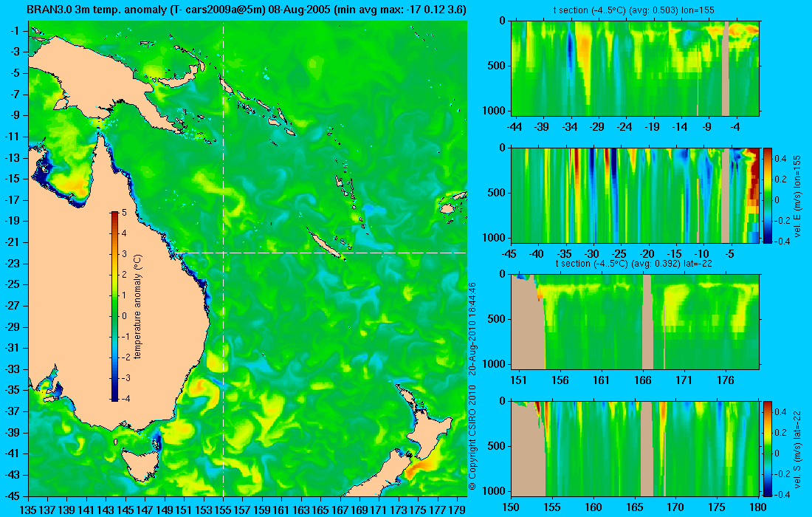Click the '© Copyright CSIRO 2010' text

click(x=472, y=438)
